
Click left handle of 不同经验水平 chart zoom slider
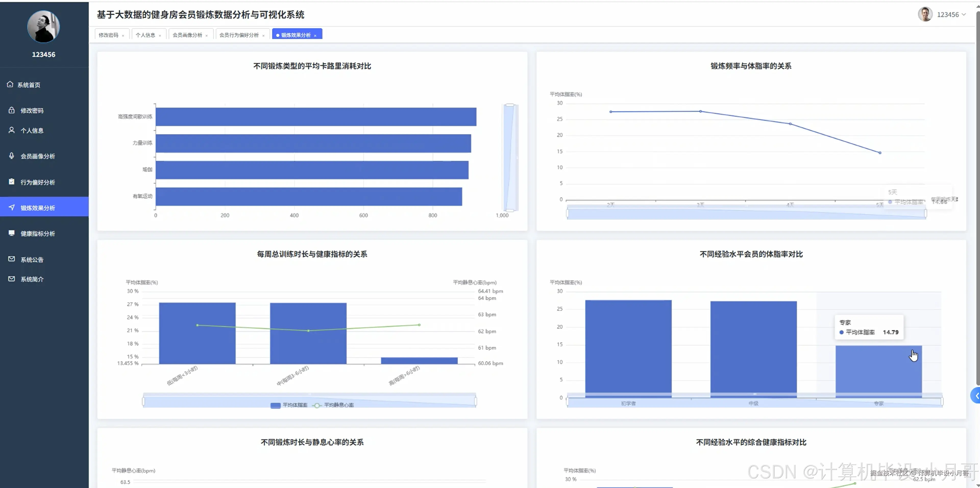tap(567, 401)
